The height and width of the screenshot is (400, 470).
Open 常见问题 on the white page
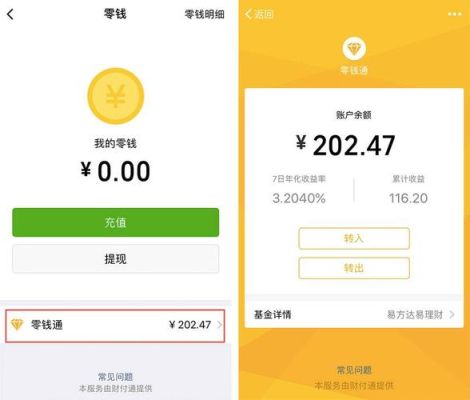[116, 377]
